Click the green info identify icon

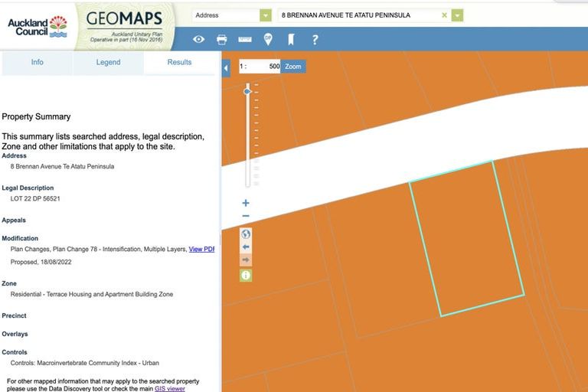[x=246, y=275]
